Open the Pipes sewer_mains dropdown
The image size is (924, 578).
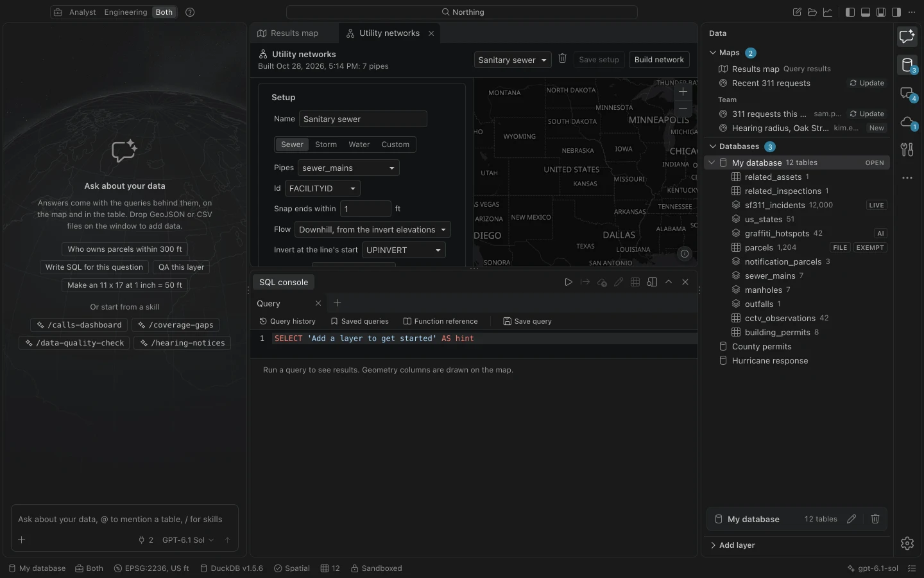click(x=348, y=168)
